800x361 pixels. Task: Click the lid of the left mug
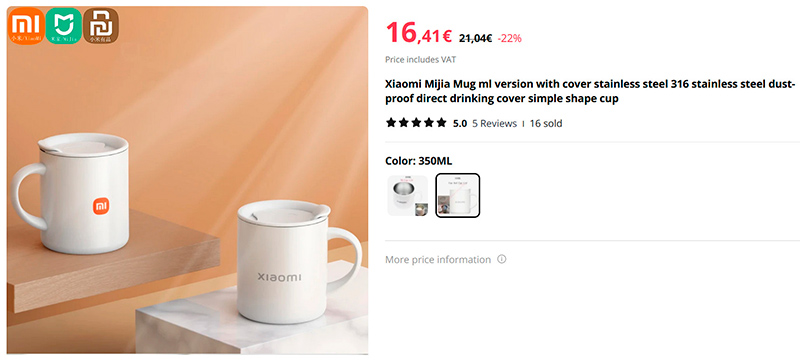(83, 144)
